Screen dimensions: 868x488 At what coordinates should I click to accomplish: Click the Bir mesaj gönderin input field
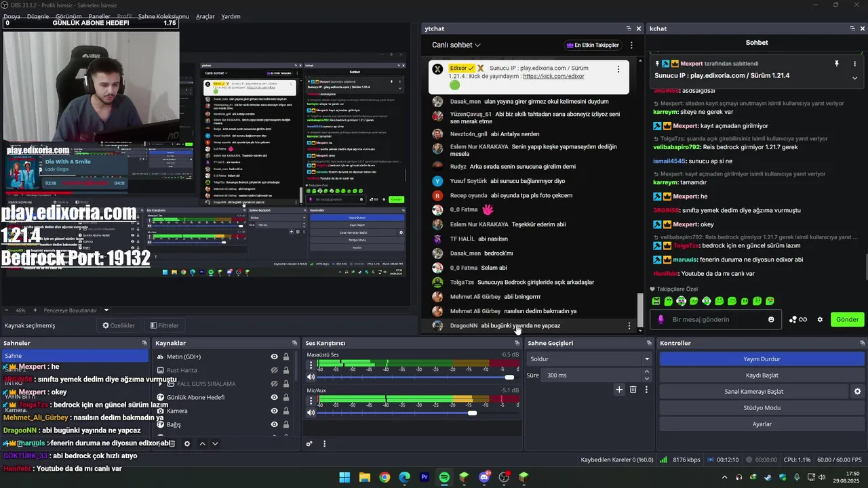click(x=715, y=320)
